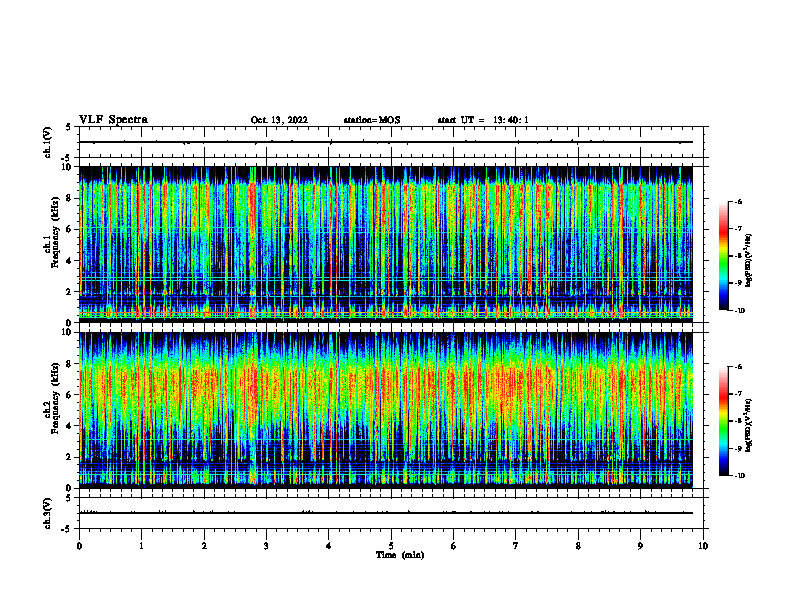Click the time axis tick label "6"
The width and height of the screenshot is (792, 612).
[454, 546]
